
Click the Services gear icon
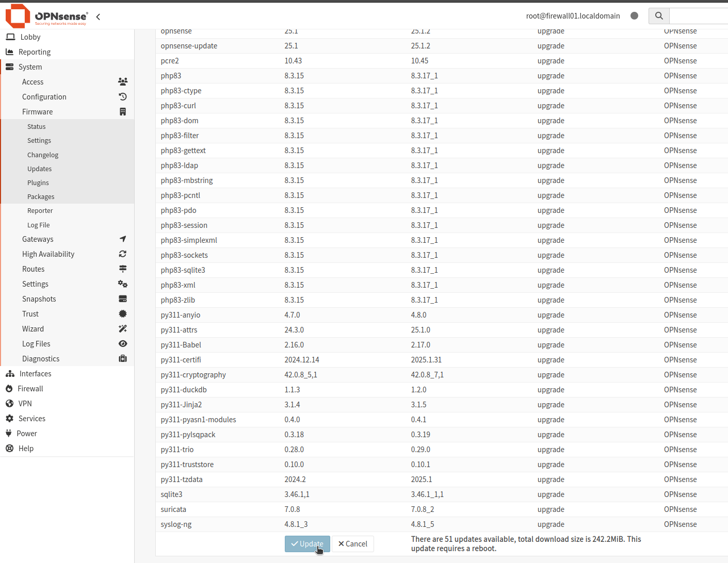(9, 419)
